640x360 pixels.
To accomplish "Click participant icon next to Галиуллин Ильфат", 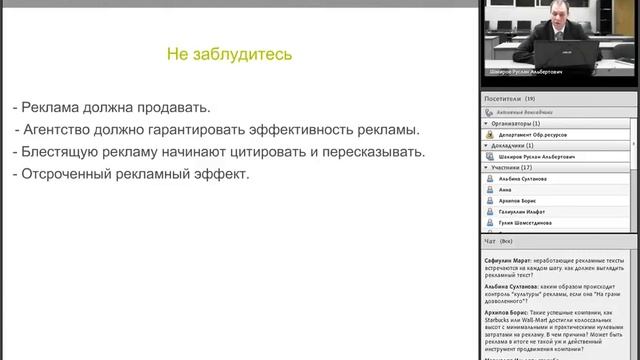I will click(490, 212).
